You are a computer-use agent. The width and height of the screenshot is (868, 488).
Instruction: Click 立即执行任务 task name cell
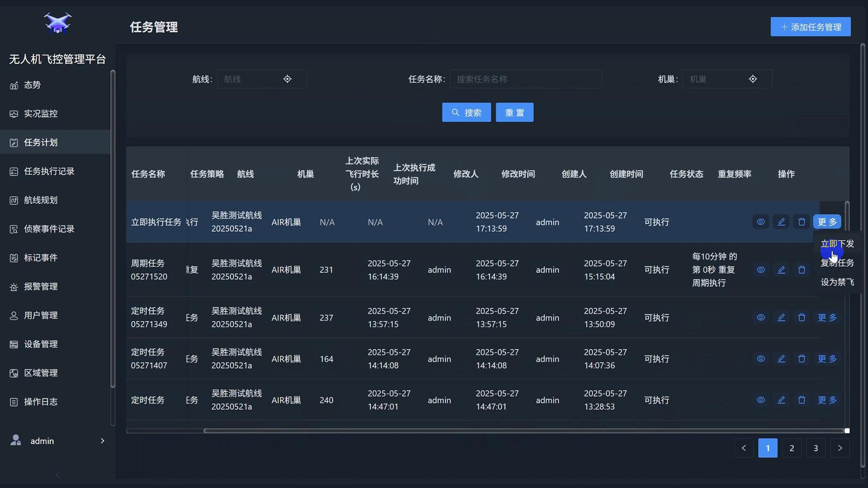pyautogui.click(x=156, y=222)
